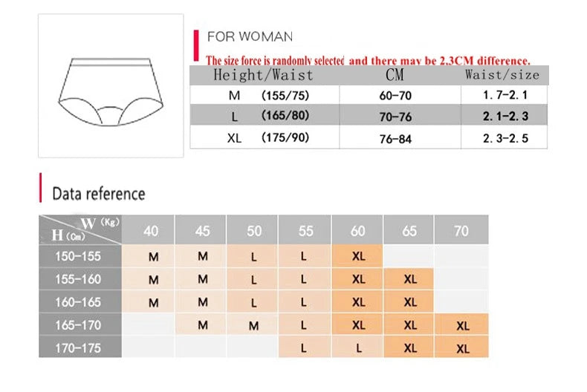587x392 pixels.
Task: Select the 55 kg weight column header
Action: click(306, 231)
